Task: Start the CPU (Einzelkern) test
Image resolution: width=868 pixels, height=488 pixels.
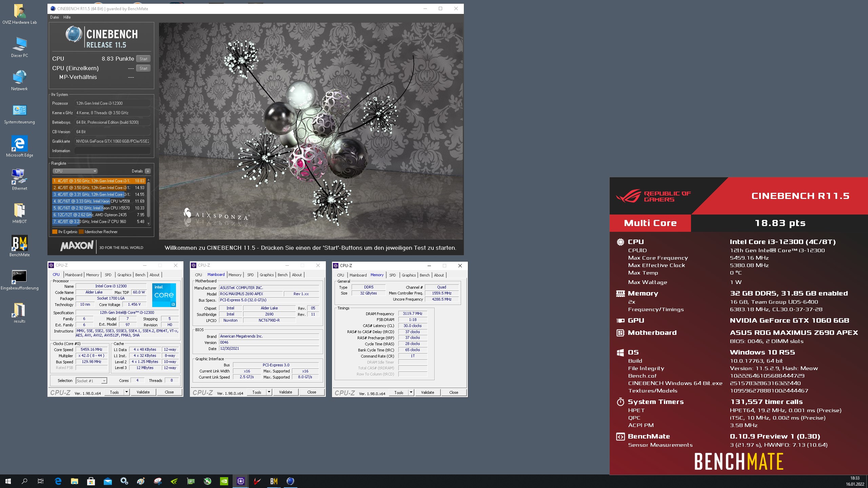Action: 143,68
